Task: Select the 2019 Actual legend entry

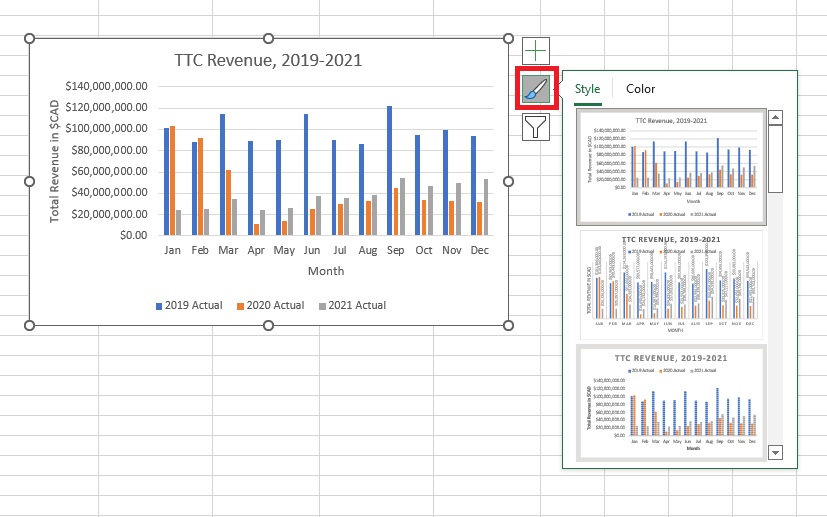Action: (x=189, y=305)
